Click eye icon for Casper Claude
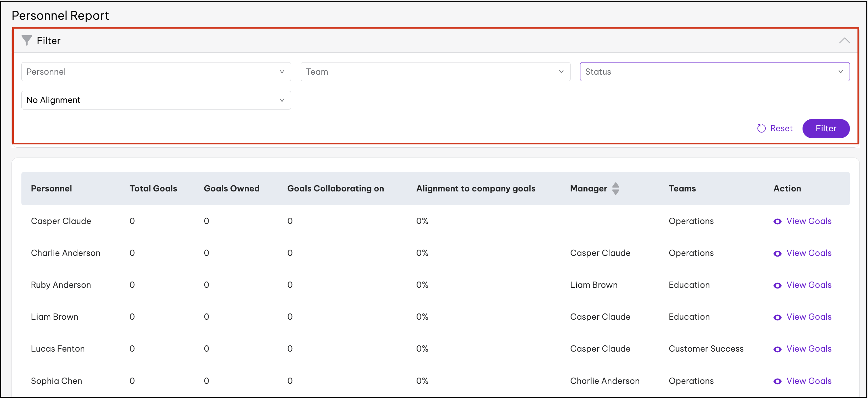This screenshot has height=398, width=868. (778, 222)
